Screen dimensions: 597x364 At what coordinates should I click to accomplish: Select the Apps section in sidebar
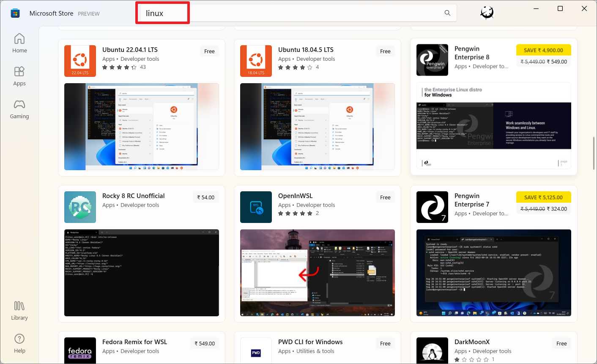click(x=19, y=76)
